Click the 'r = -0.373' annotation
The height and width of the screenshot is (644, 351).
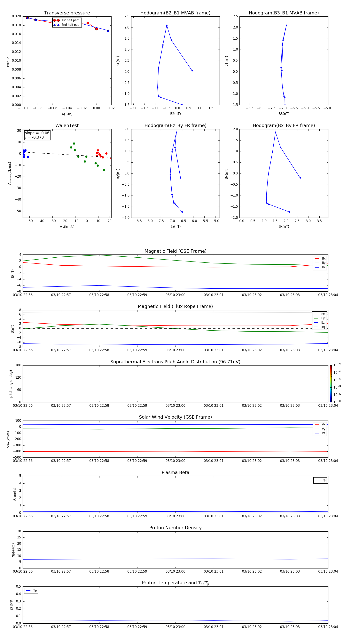[35, 137]
